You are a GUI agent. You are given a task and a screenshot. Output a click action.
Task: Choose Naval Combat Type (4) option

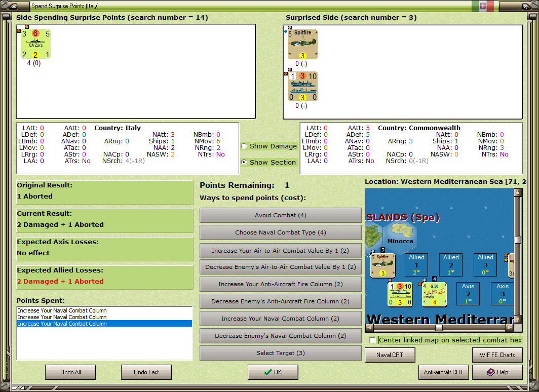click(x=281, y=232)
